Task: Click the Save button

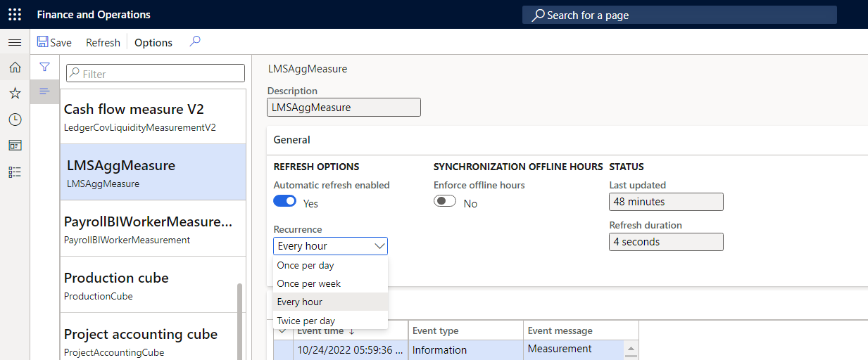Action: tap(54, 43)
